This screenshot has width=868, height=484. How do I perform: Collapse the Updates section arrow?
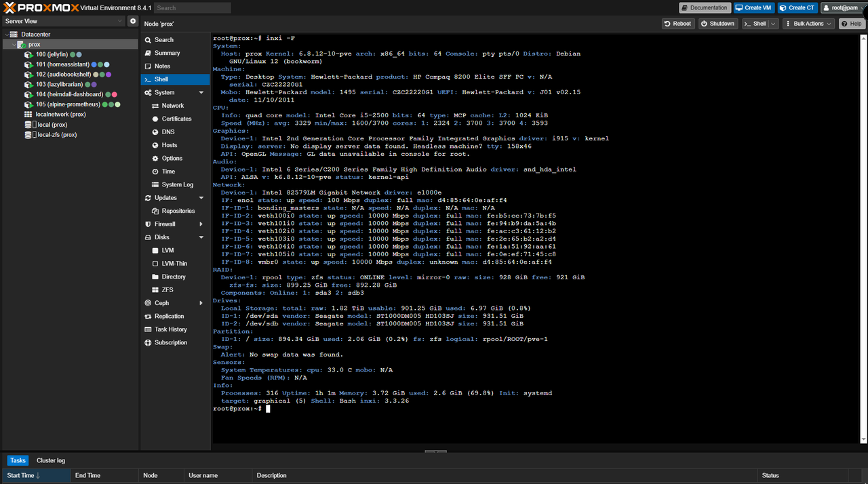[201, 198]
